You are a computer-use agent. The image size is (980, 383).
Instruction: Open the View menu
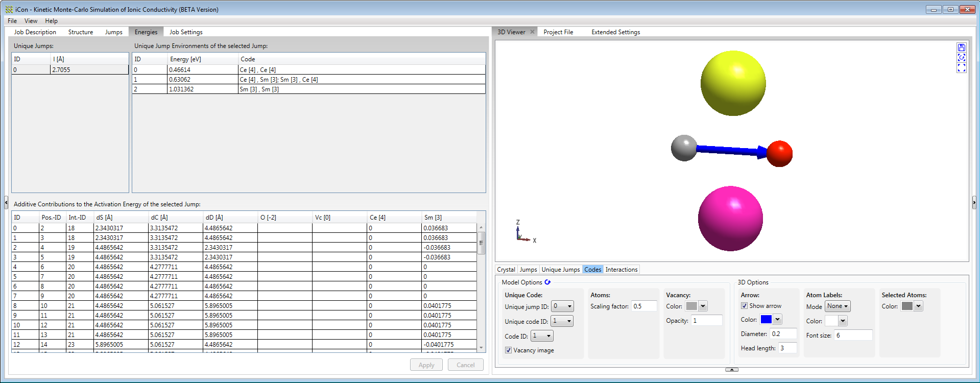pyautogui.click(x=31, y=21)
